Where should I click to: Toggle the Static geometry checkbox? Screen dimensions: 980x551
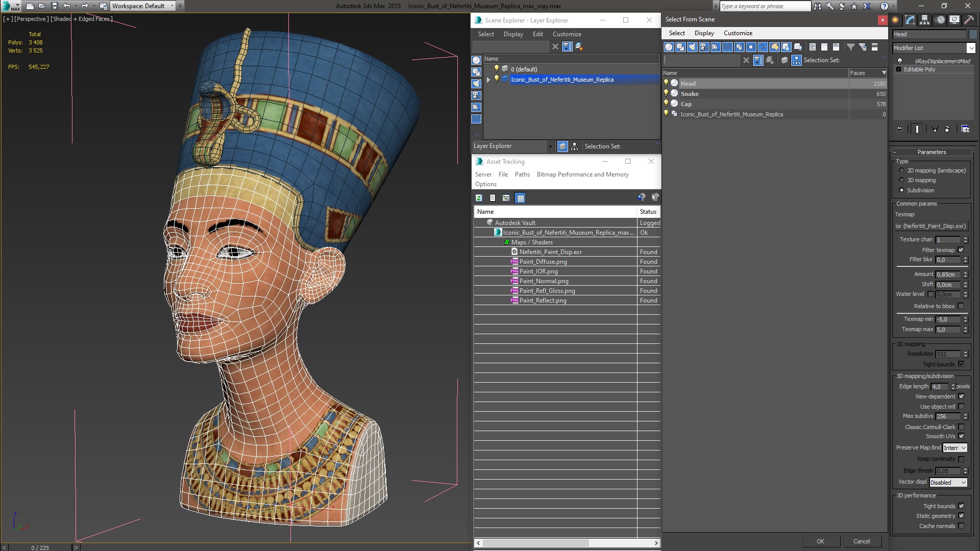(961, 516)
